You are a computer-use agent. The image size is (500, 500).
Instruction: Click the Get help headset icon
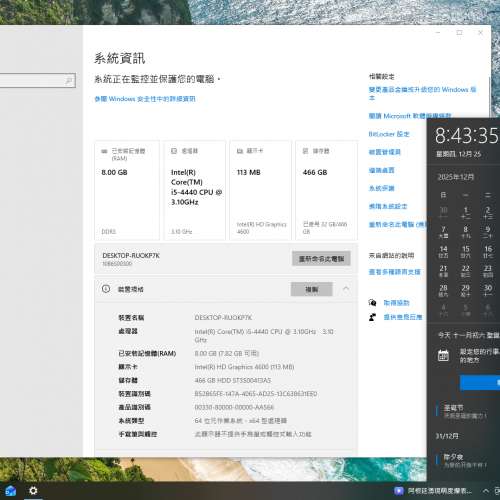pos(373,303)
